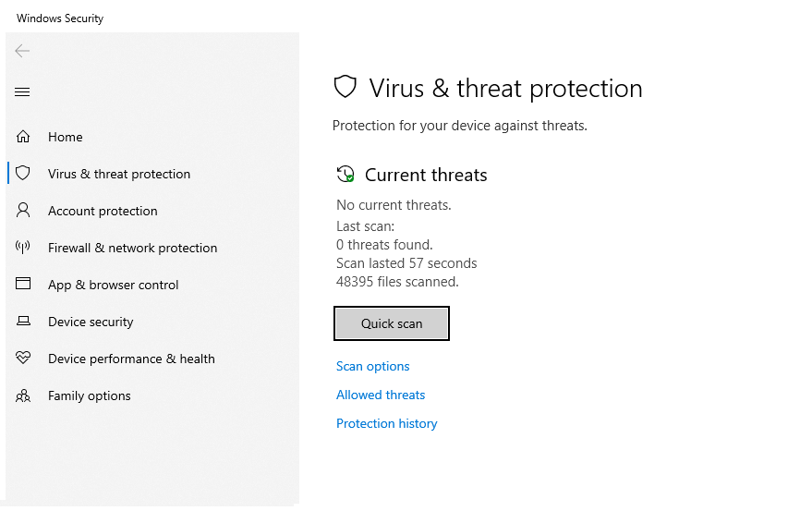The height and width of the screenshot is (511, 812).
Task: Click the Account protection person icon
Action: tap(23, 211)
